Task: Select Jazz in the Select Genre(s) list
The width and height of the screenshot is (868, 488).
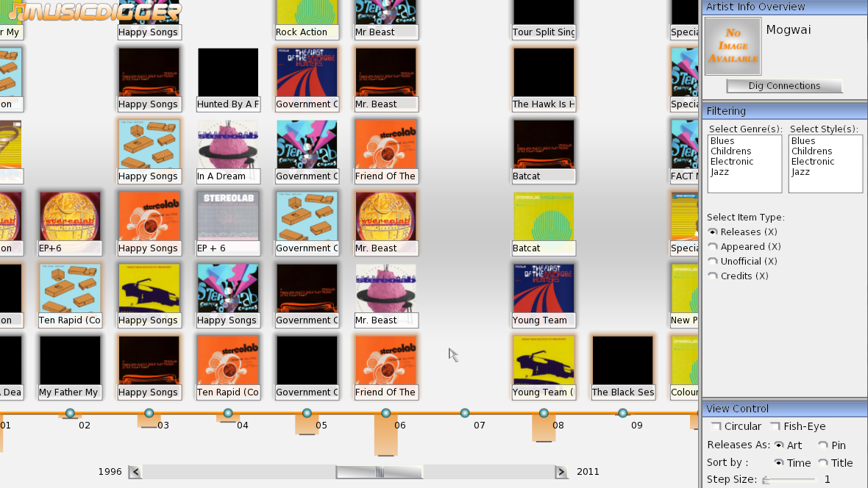Action: [x=722, y=171]
